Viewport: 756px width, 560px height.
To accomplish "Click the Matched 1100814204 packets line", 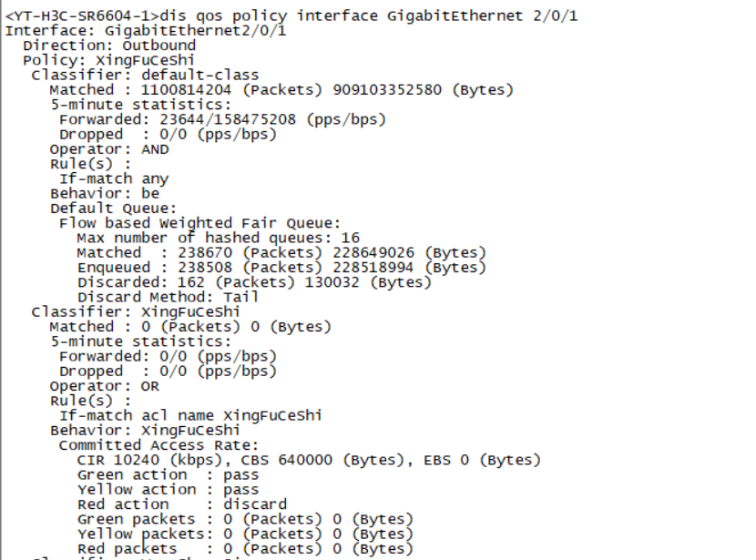I will [x=281, y=90].
